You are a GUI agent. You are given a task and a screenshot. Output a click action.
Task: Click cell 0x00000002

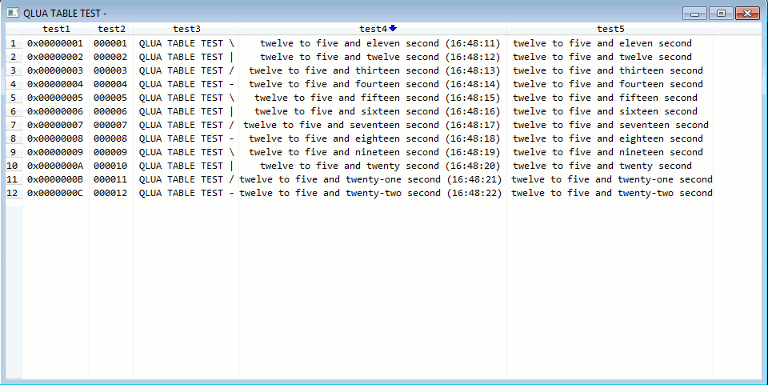pos(56,57)
